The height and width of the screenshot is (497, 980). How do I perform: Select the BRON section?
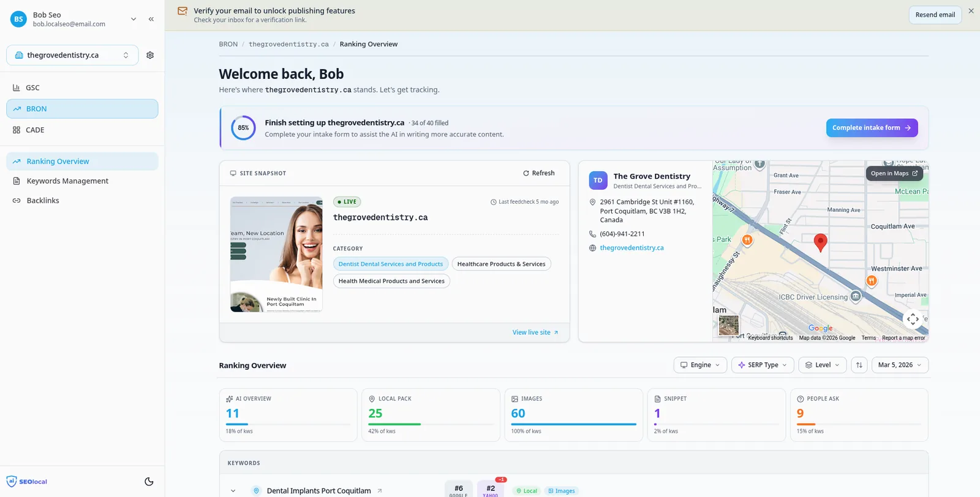tap(82, 109)
